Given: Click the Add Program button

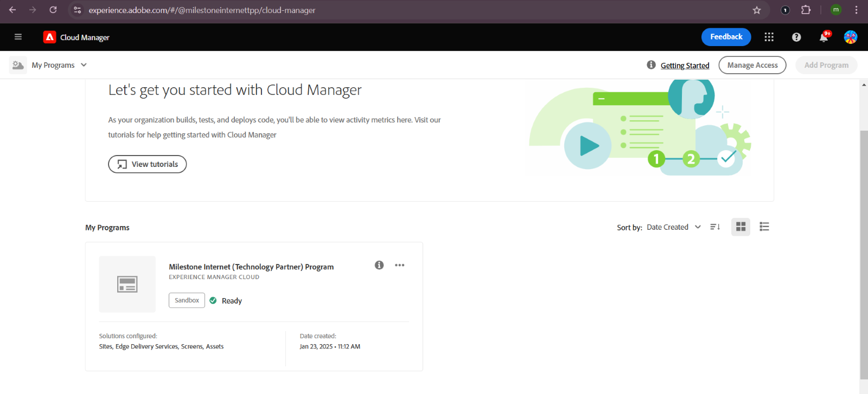Looking at the screenshot, I should click(826, 65).
